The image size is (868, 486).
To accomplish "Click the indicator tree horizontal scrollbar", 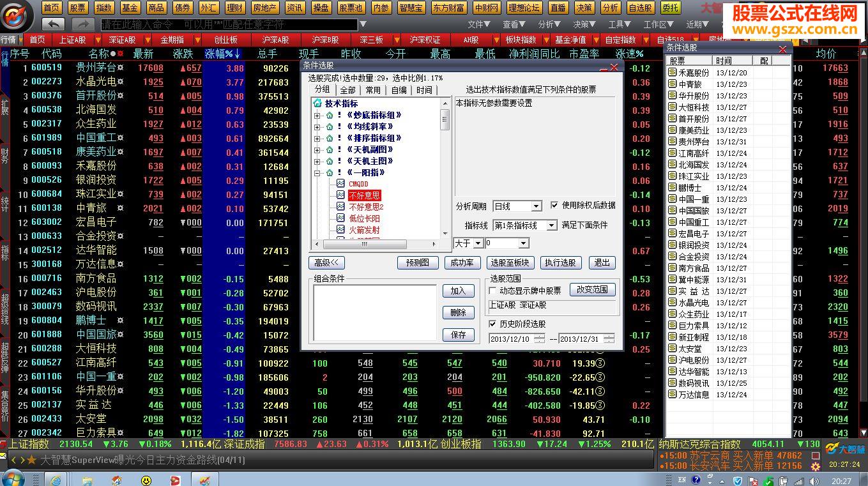I will (x=376, y=243).
